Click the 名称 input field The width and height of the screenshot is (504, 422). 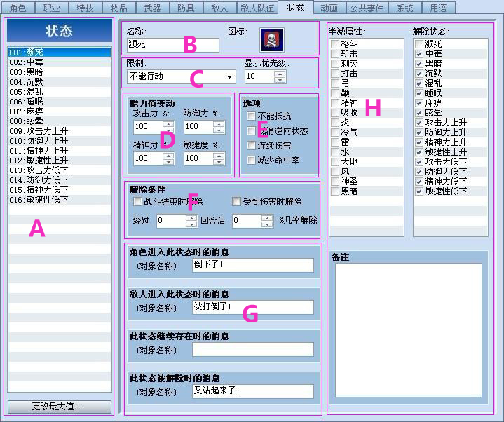[x=173, y=45]
